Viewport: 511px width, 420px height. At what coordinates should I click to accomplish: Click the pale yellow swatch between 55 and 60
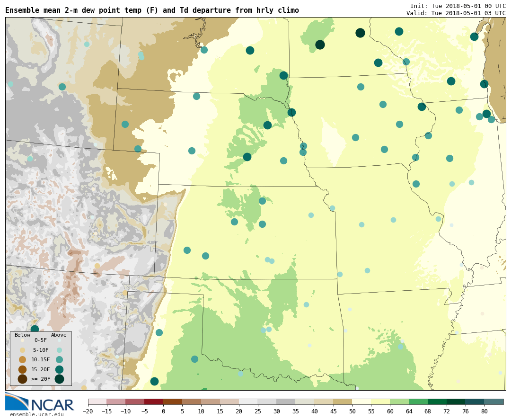(x=380, y=402)
